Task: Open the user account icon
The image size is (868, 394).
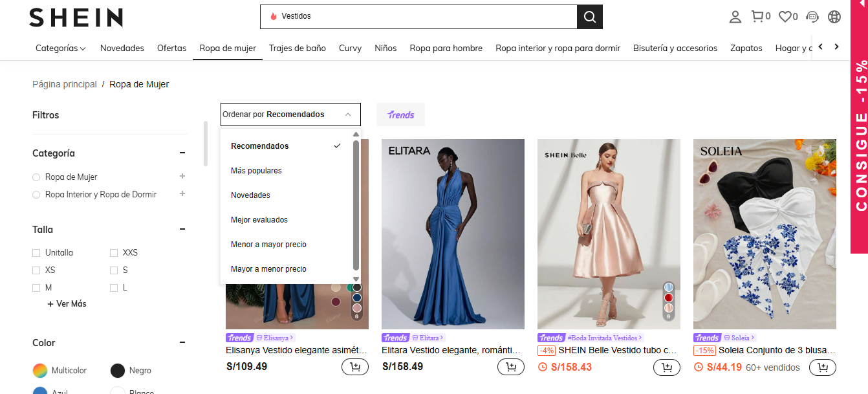Action: pyautogui.click(x=735, y=17)
